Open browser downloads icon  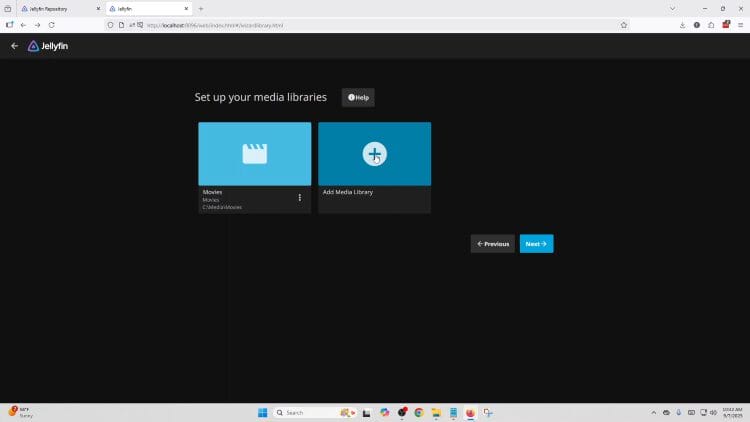coord(682,25)
